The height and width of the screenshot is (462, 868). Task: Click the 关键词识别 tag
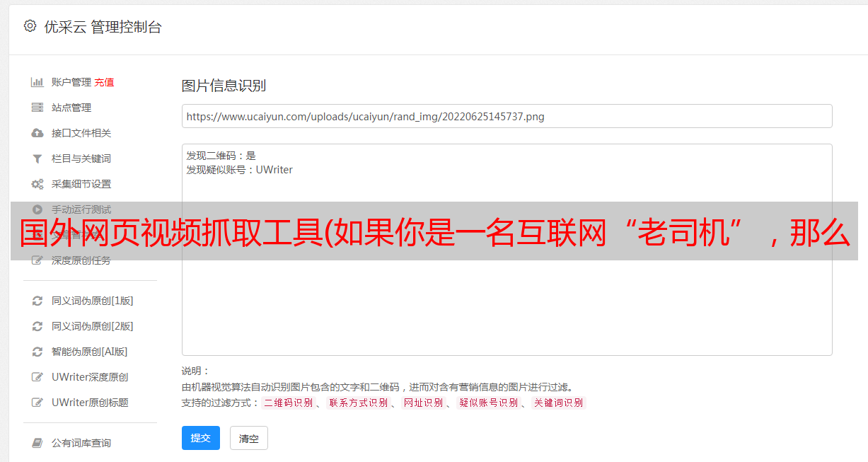559,403
